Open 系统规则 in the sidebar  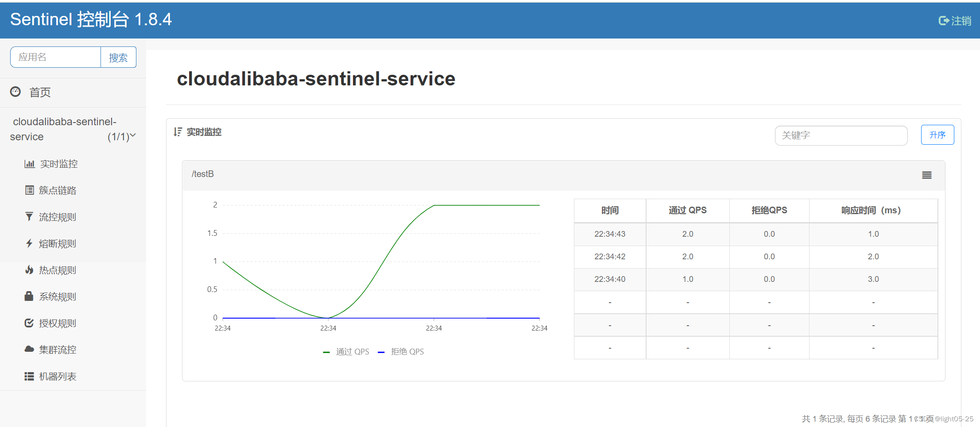(x=58, y=296)
